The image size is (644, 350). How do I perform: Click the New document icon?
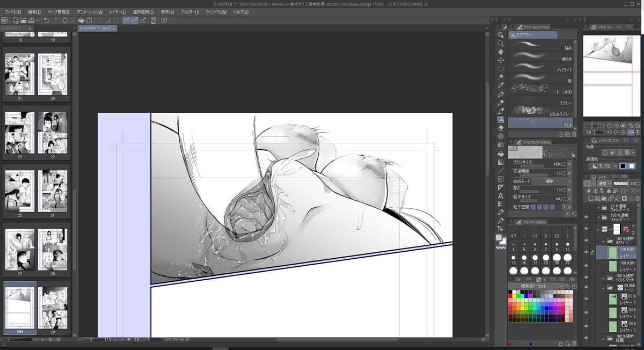click(14, 20)
